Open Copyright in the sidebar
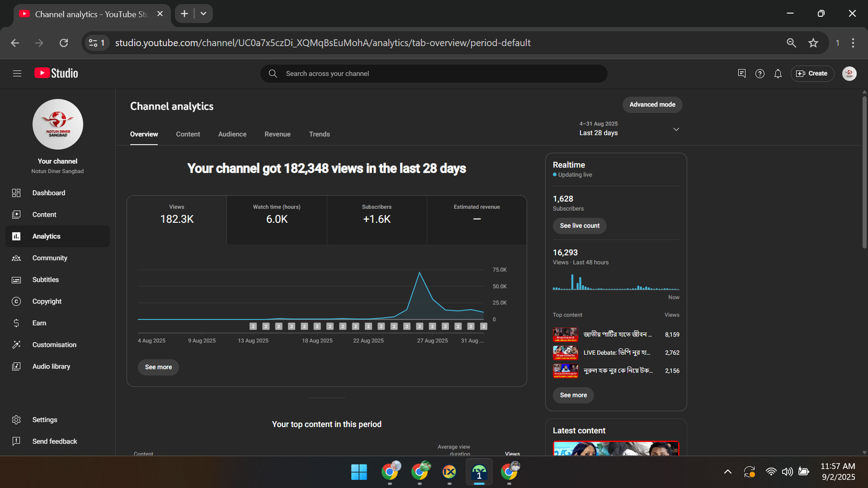This screenshot has height=488, width=868. pos(47,301)
